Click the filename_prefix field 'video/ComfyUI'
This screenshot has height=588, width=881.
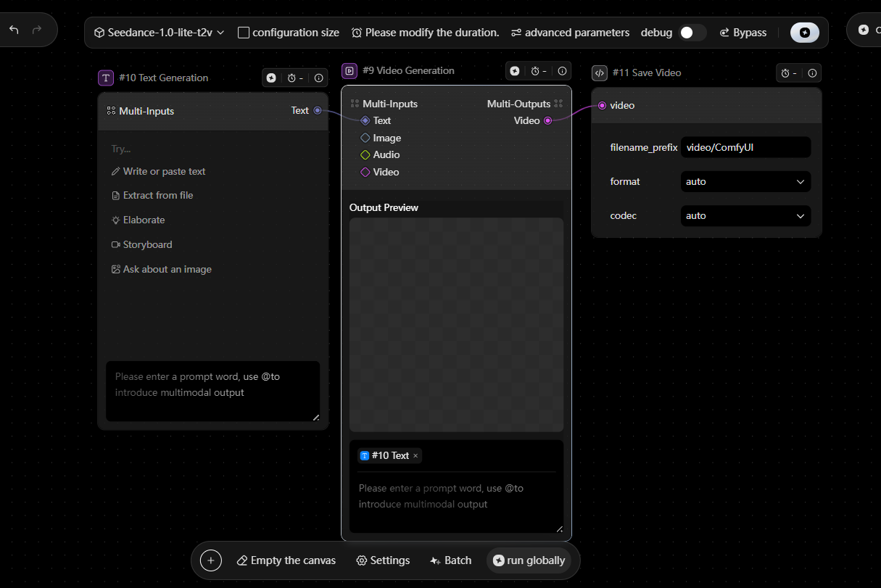coord(745,147)
